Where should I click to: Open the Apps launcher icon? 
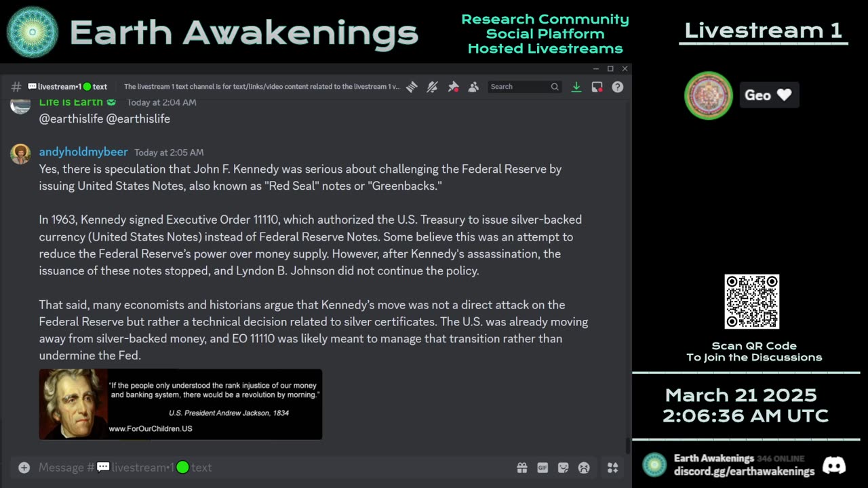612,468
